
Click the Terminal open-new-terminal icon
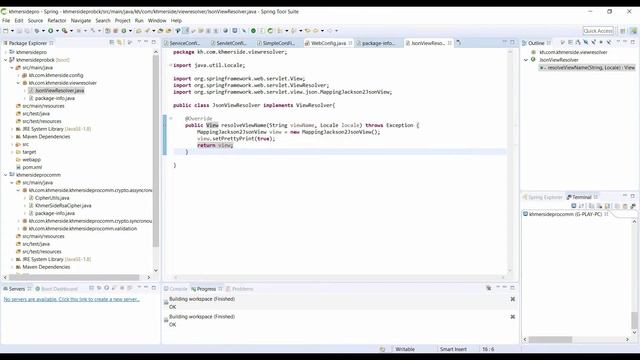click(x=574, y=206)
